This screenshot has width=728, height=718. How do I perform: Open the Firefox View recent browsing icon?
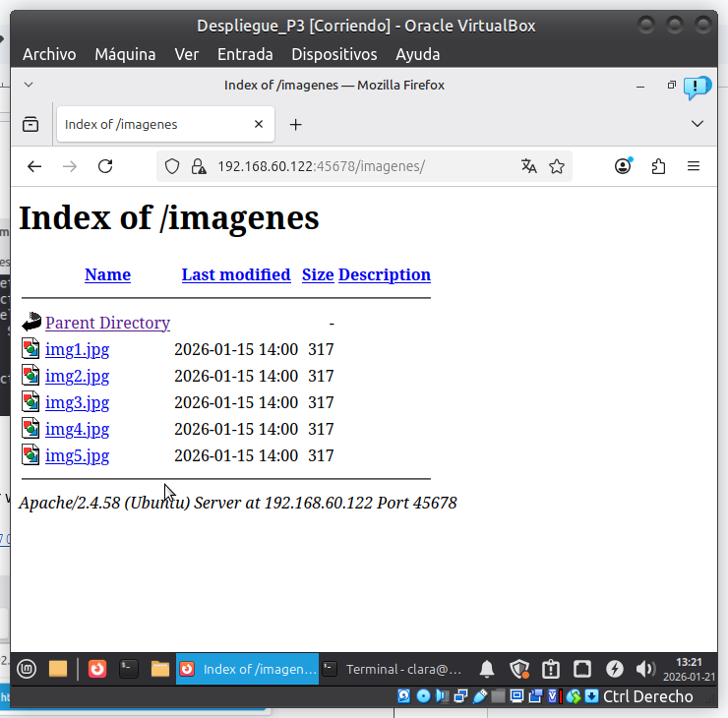pyautogui.click(x=30, y=124)
